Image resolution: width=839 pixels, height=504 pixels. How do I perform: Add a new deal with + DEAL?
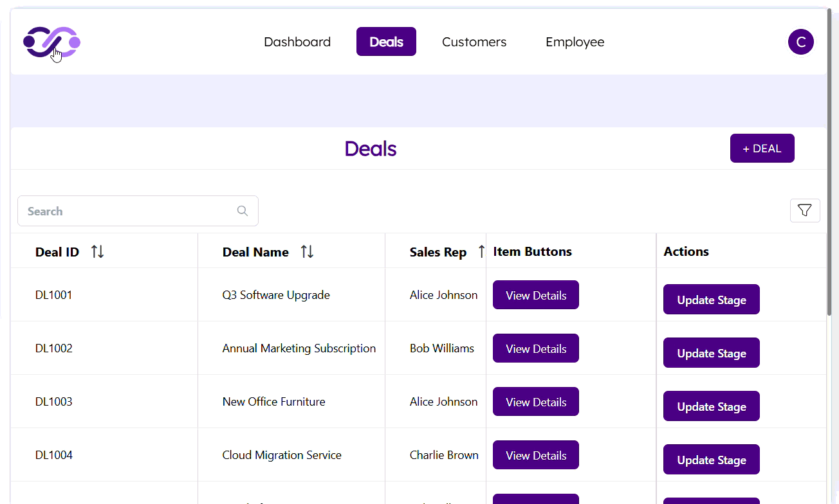[x=762, y=148]
